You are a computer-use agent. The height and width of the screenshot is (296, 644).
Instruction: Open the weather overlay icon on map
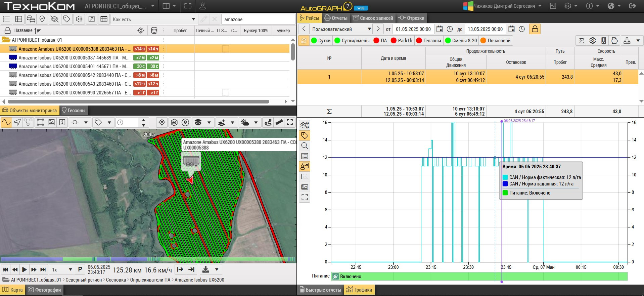[245, 122]
